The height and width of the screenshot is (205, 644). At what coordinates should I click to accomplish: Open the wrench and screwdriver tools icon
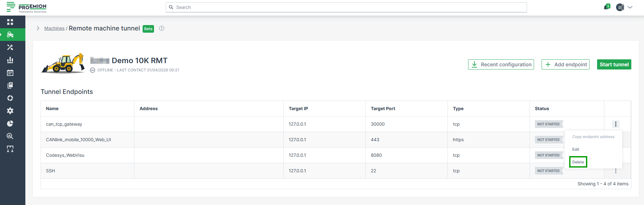[10, 47]
